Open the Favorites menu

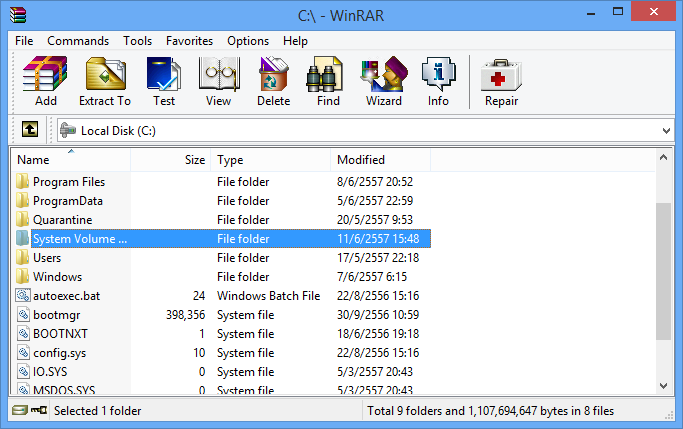(x=189, y=41)
